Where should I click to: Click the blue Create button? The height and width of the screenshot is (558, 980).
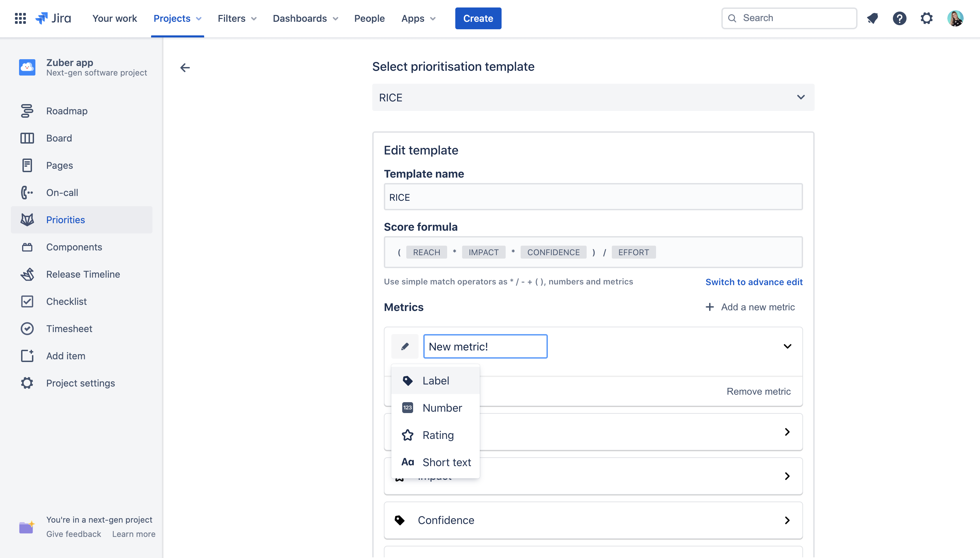[x=478, y=18]
